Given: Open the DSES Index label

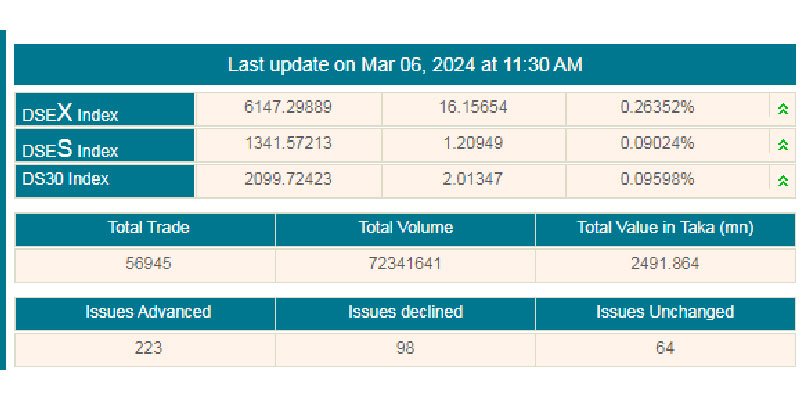Looking at the screenshot, I should click(70, 148).
